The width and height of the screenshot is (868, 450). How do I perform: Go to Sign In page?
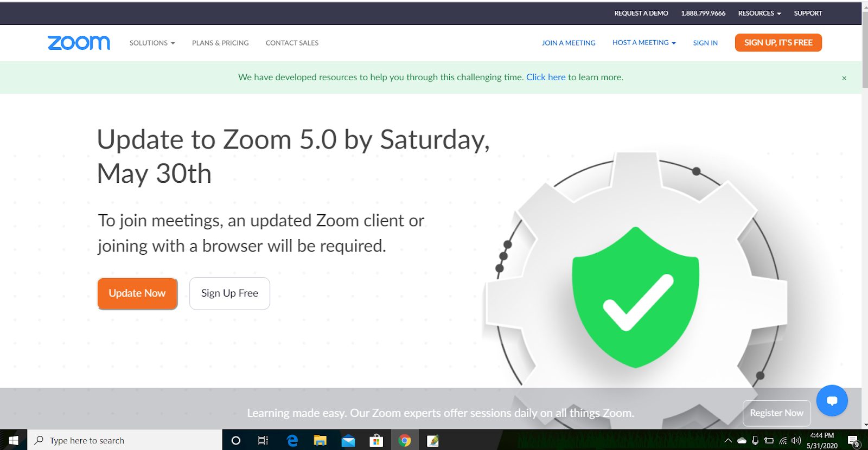pos(705,43)
